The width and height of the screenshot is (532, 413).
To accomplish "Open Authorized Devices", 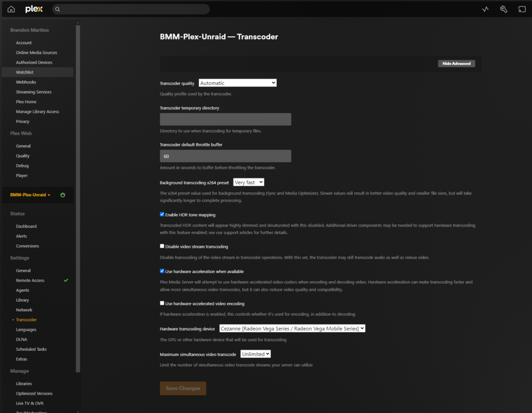I will point(34,62).
